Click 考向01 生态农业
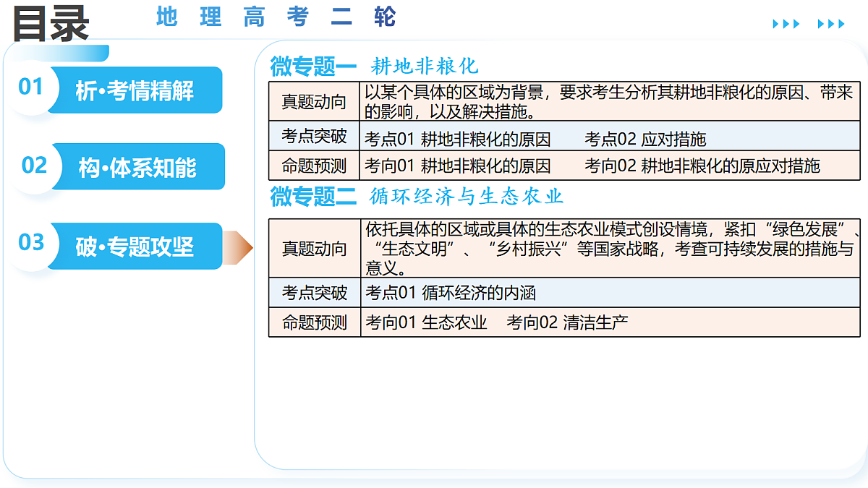868x488 pixels. (427, 322)
